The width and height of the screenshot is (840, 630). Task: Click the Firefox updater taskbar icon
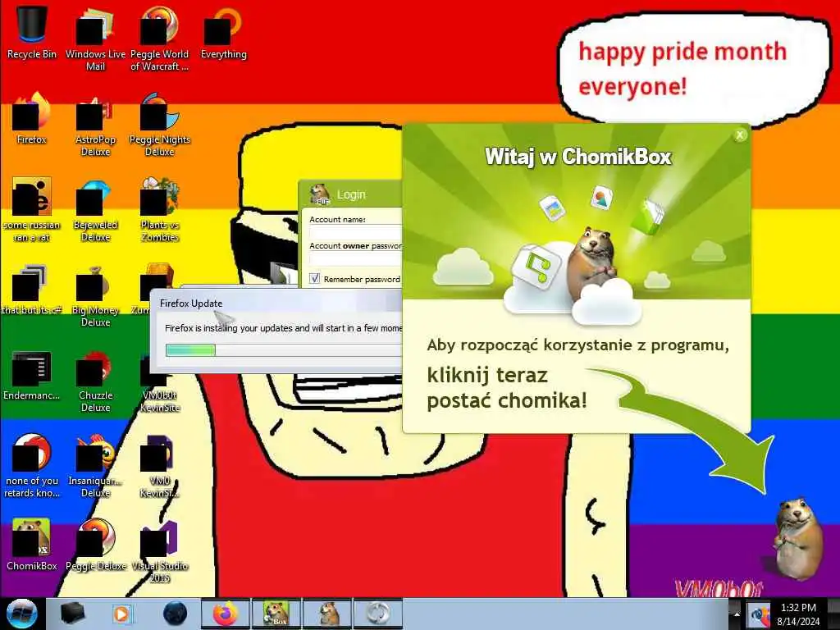coord(378,614)
